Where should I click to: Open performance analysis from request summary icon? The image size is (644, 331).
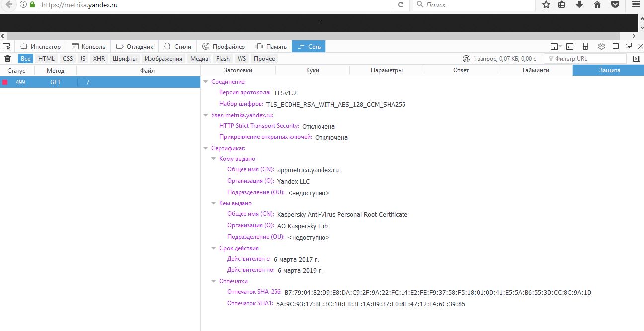pyautogui.click(x=466, y=59)
